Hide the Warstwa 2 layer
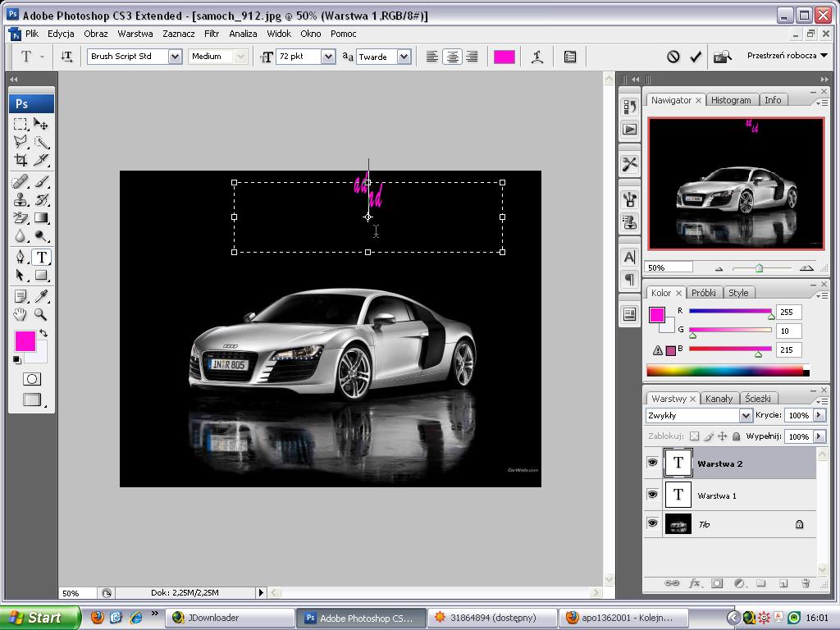The height and width of the screenshot is (630, 840). 652,463
